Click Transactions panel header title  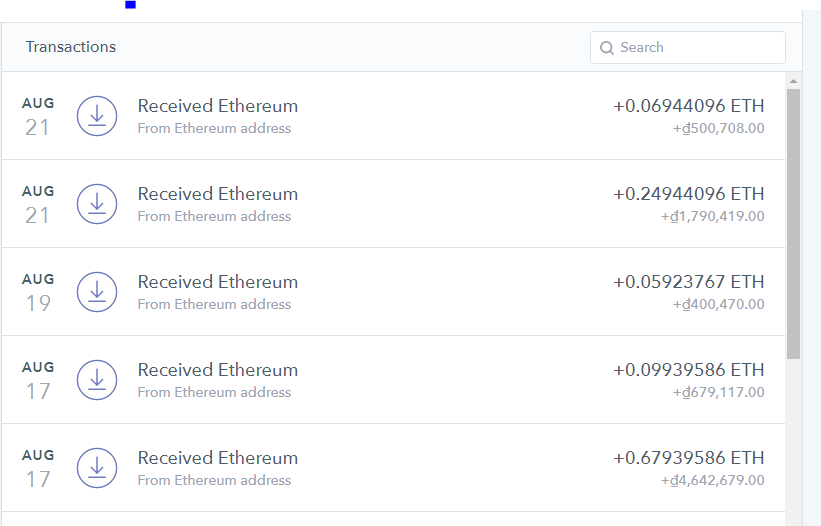point(71,47)
